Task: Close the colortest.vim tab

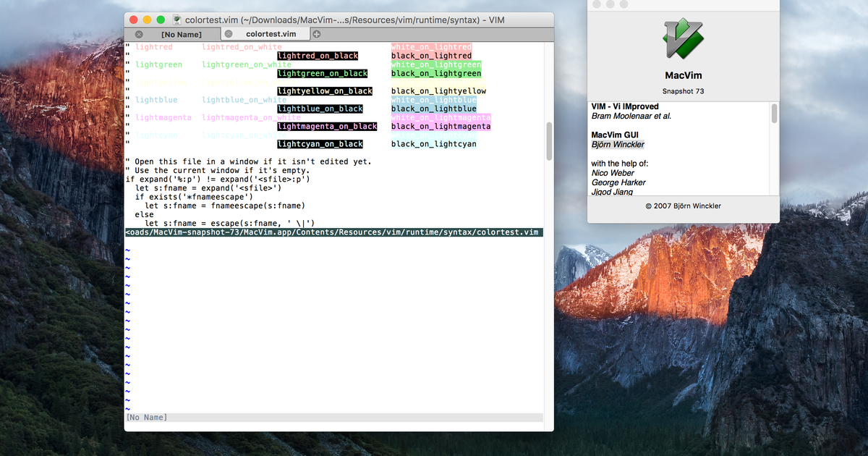Action: pyautogui.click(x=229, y=34)
